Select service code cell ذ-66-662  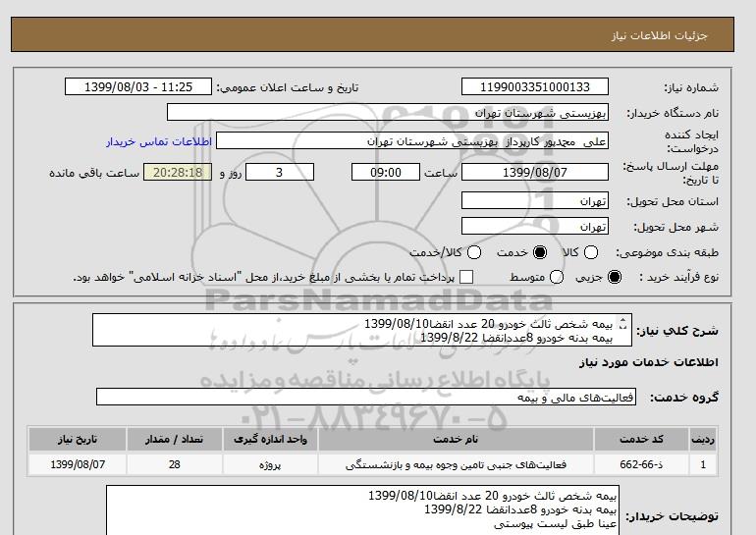pyautogui.click(x=641, y=464)
